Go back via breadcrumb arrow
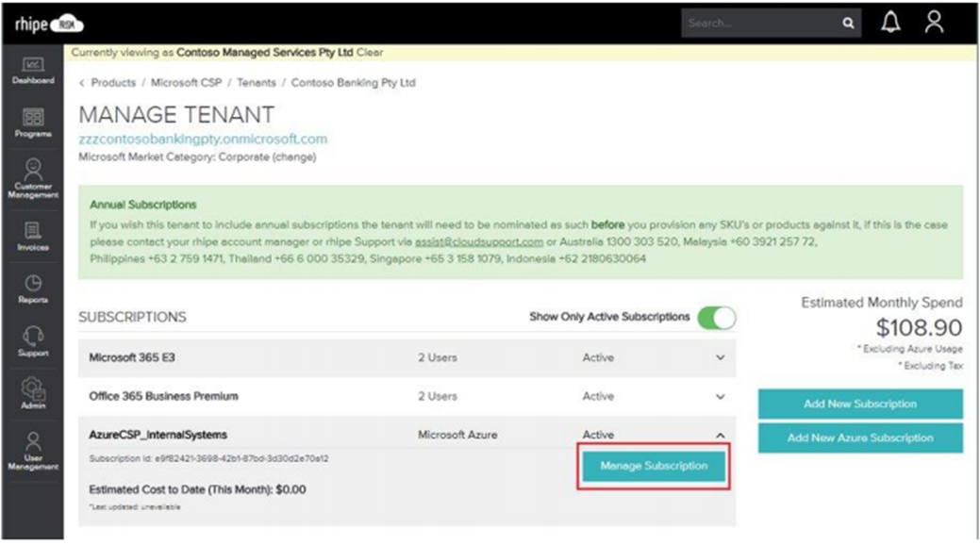Image resolution: width=980 pixels, height=545 pixels. click(82, 82)
